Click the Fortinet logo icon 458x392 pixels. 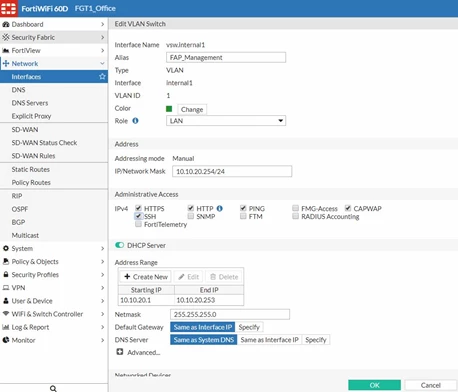[x=8, y=8]
